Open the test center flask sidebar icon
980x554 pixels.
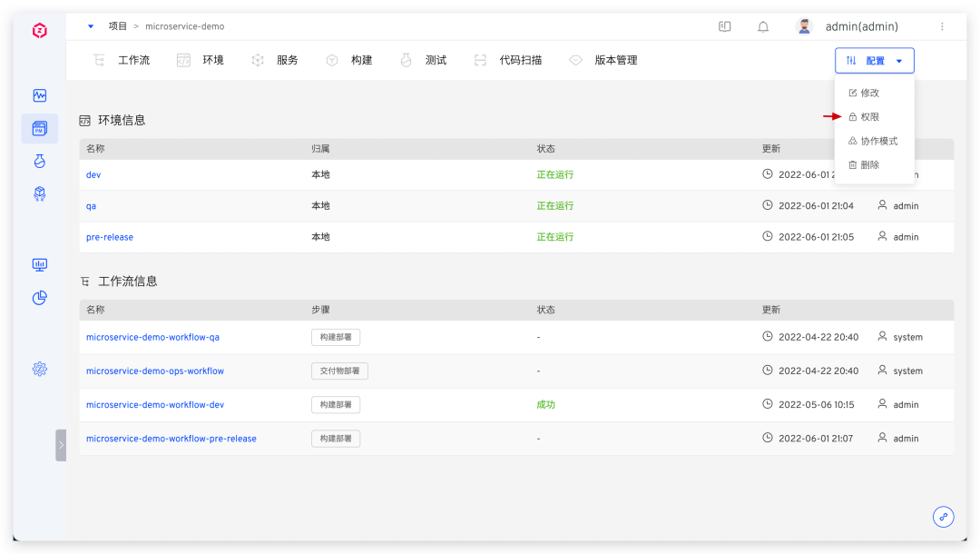[39, 161]
